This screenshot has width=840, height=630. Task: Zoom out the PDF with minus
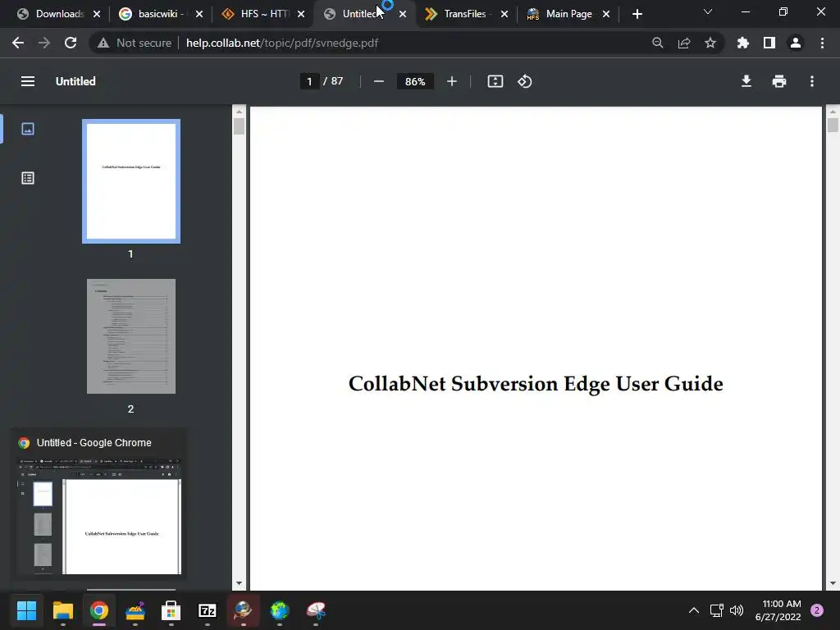pos(379,81)
